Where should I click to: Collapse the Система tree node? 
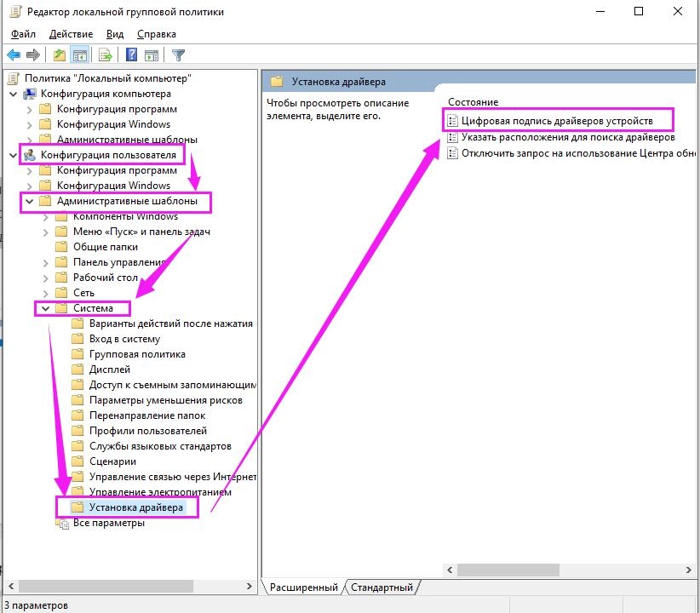(46, 308)
